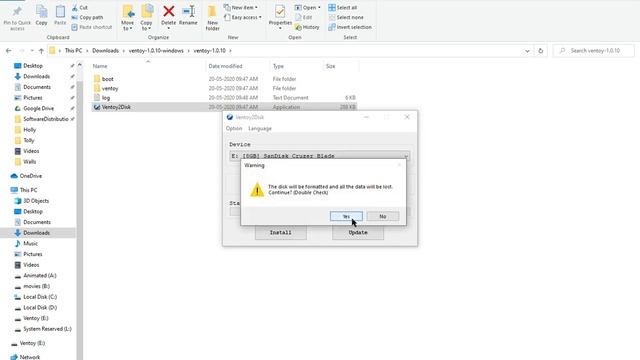The width and height of the screenshot is (640, 360).
Task: Open Tolly folder in the sidebar
Action: coord(29,140)
